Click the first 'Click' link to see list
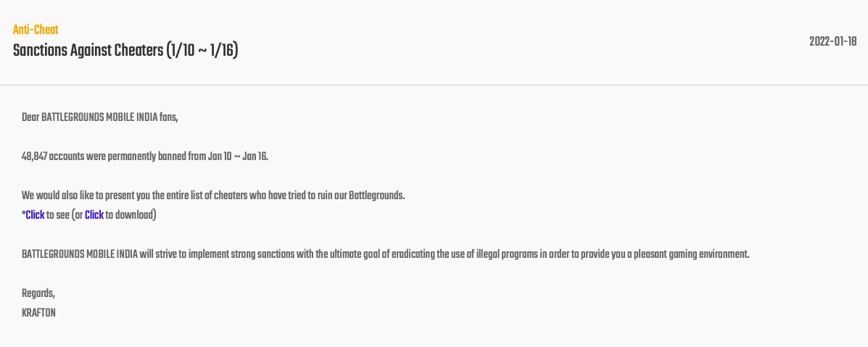 click(35, 215)
